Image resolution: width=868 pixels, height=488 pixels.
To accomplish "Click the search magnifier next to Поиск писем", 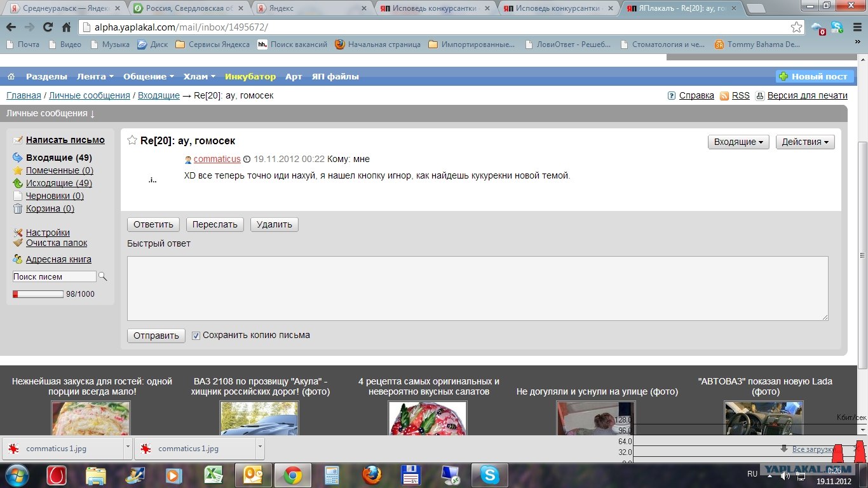I will 103,276.
